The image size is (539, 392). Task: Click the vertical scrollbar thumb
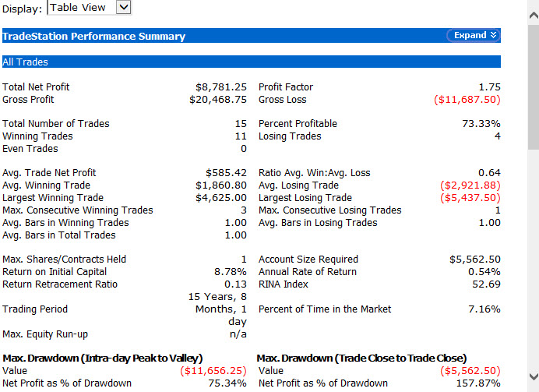click(x=534, y=86)
